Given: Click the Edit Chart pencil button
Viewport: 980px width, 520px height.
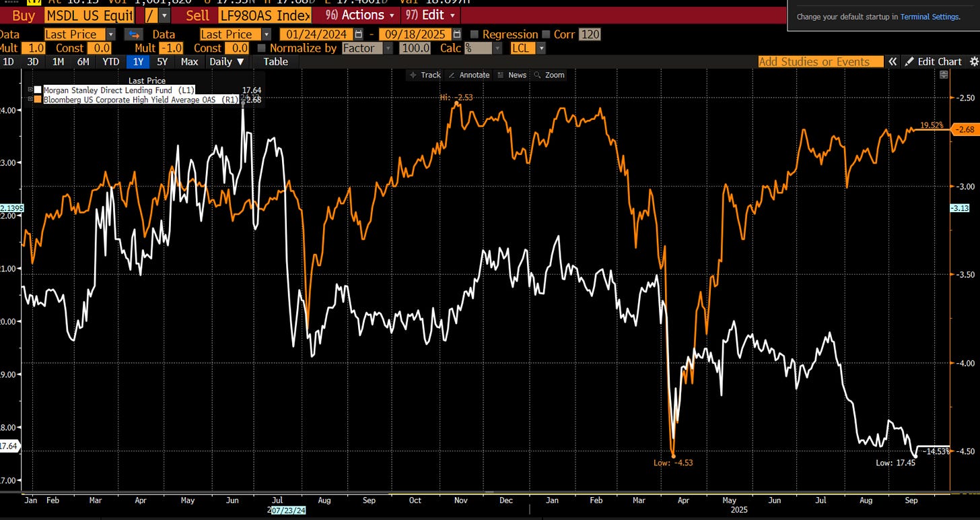Looking at the screenshot, I should click(934, 61).
